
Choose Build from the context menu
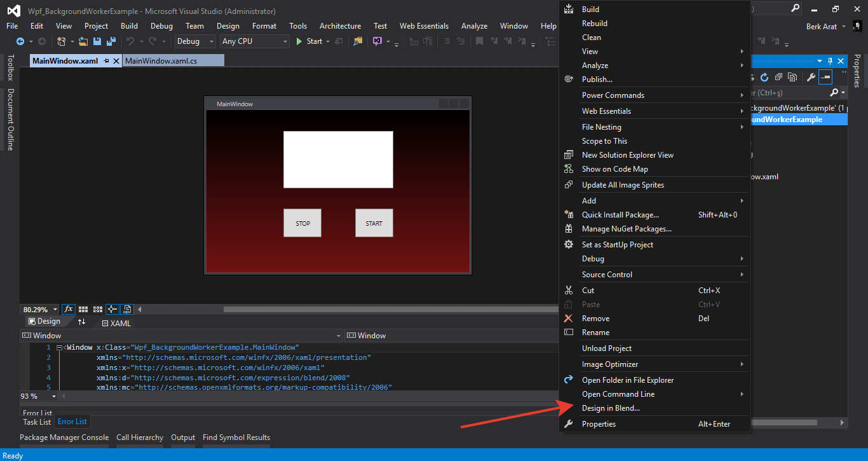point(654,10)
